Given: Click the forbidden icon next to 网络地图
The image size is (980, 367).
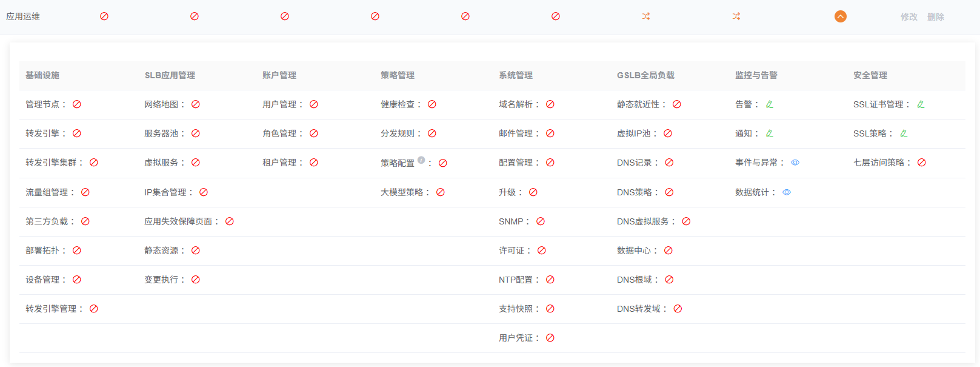Looking at the screenshot, I should (196, 104).
